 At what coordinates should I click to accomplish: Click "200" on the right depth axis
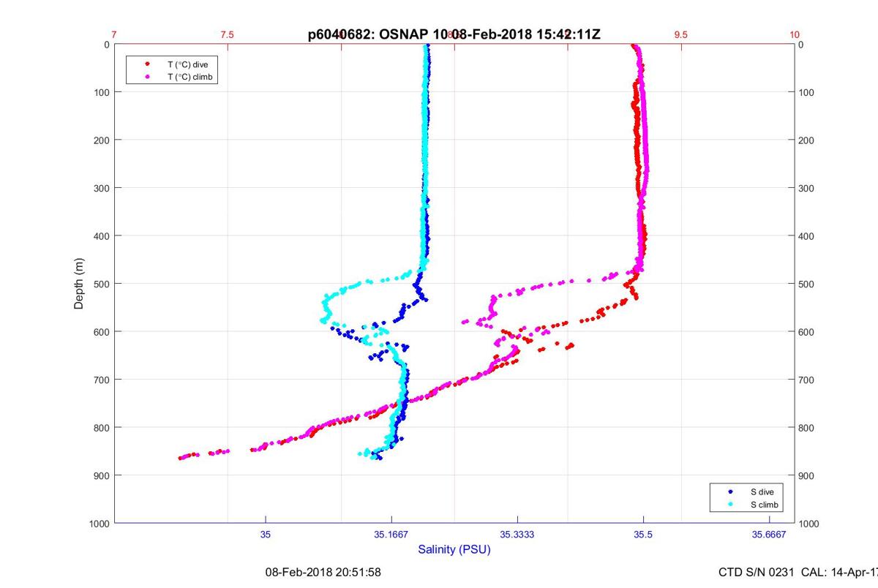click(x=807, y=140)
